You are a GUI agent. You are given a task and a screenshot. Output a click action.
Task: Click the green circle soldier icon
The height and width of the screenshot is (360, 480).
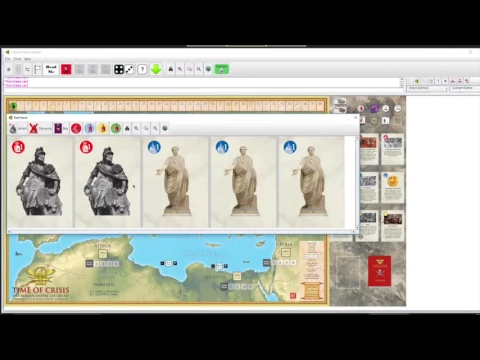click(116, 128)
